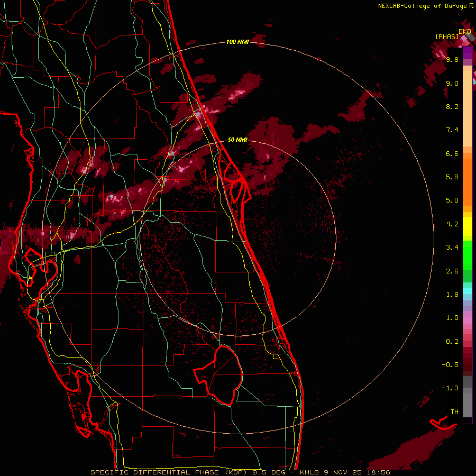Pick the bright green segment of the color bar
The width and height of the screenshot is (476, 476).
[x=467, y=255]
